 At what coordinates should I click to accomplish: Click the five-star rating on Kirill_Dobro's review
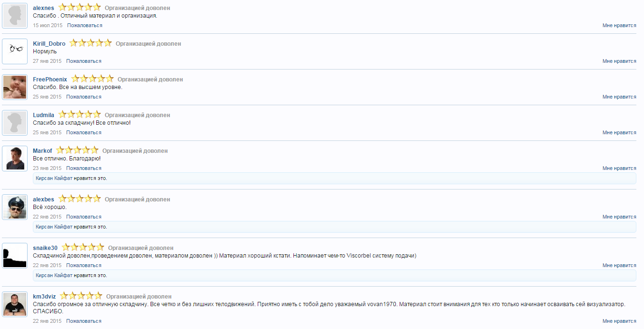(91, 43)
